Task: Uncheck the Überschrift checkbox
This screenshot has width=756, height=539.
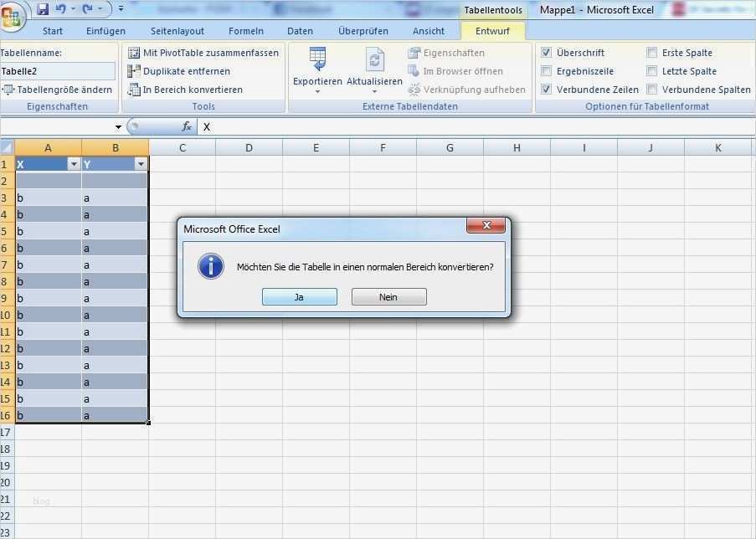Action: click(x=547, y=53)
